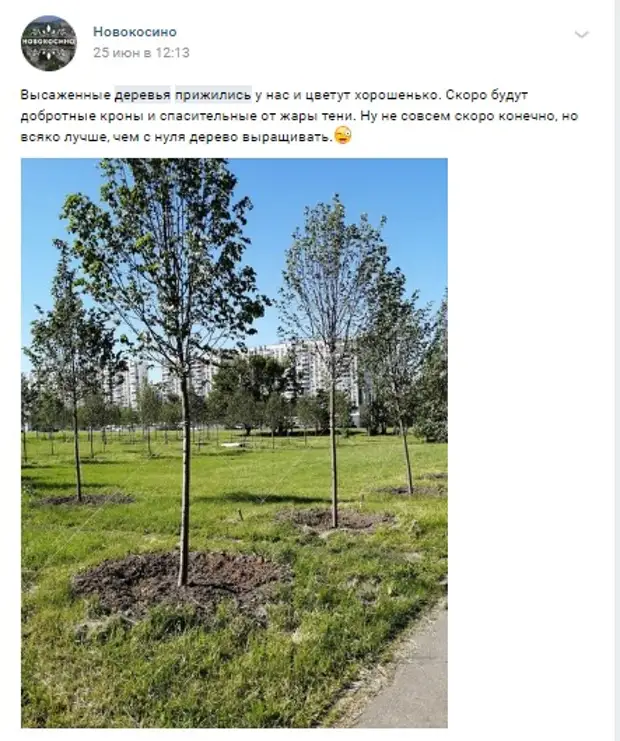Open the Новокосино community avatar

pos(49,43)
